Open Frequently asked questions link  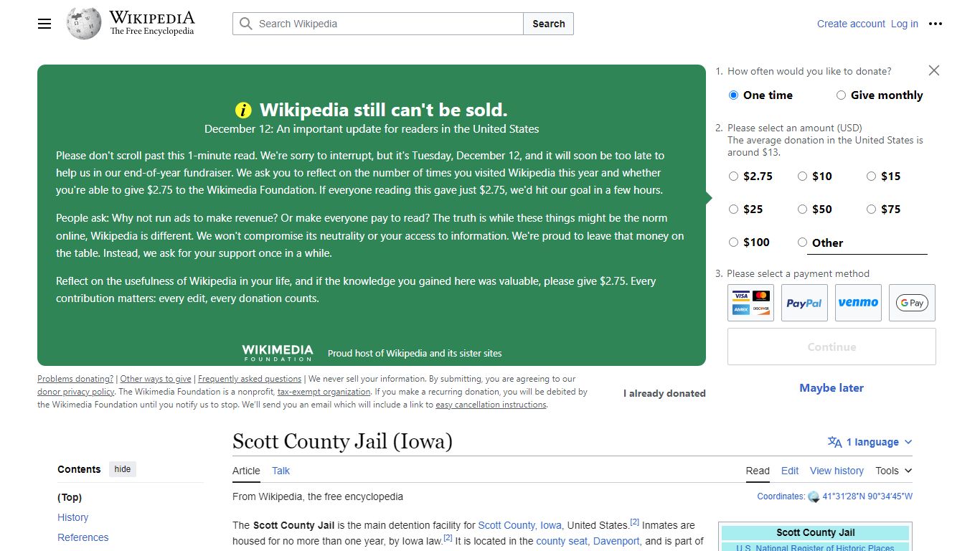pos(250,379)
